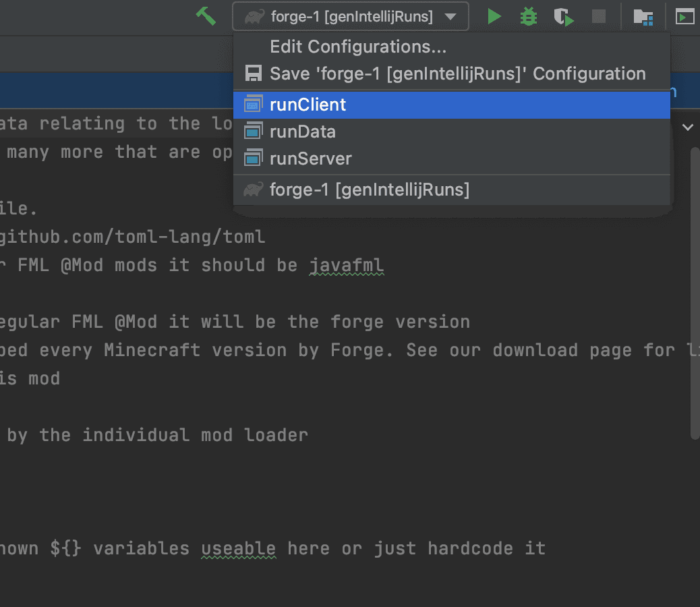Select the runServer configuration
The height and width of the screenshot is (607, 700).
pyautogui.click(x=451, y=158)
